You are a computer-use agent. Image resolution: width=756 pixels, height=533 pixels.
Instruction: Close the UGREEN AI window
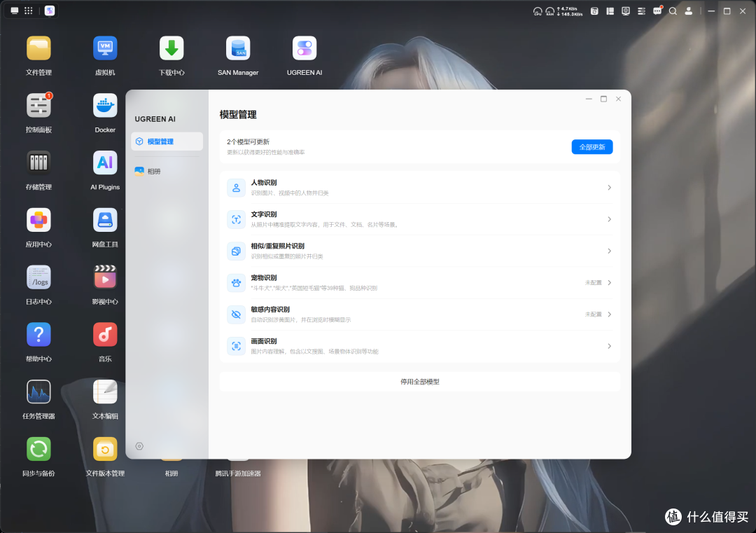pos(619,99)
